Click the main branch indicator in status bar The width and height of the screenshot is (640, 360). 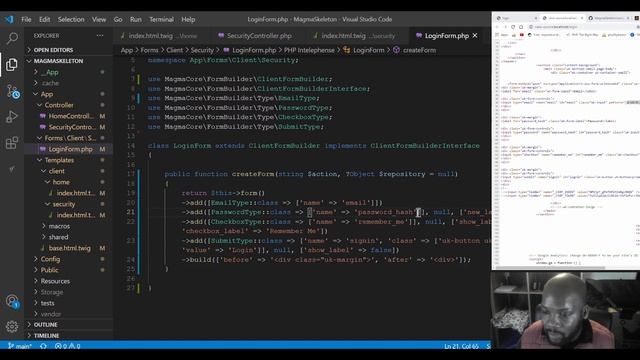20,346
